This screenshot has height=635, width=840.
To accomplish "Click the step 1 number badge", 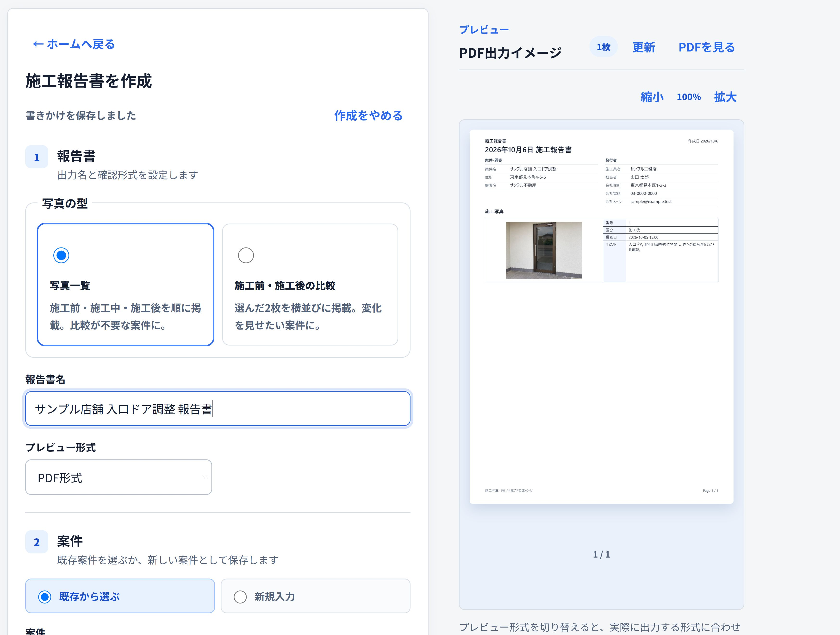I will coord(37,157).
